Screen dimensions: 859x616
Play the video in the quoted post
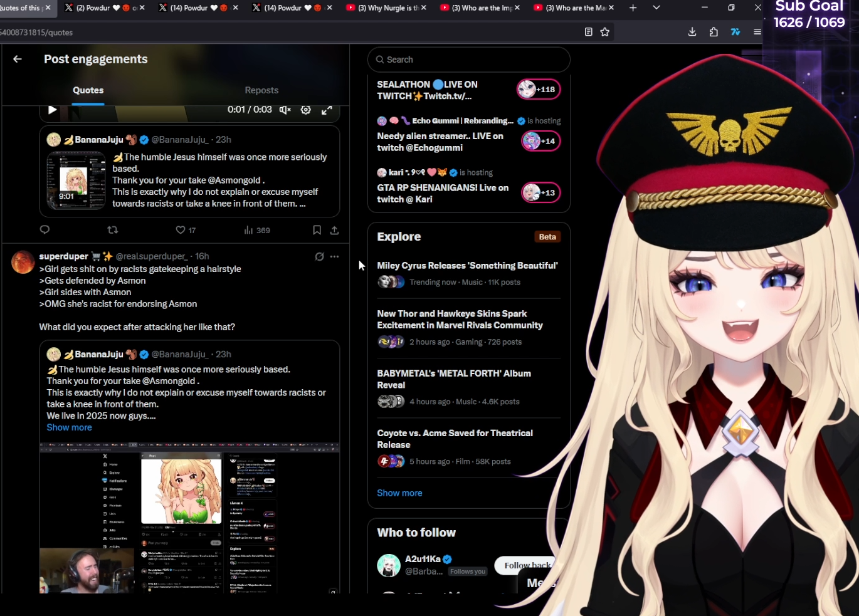[x=53, y=110]
